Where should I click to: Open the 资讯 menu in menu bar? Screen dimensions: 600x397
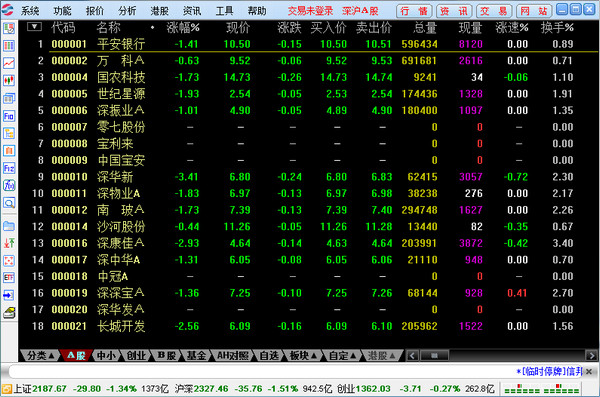(x=192, y=11)
